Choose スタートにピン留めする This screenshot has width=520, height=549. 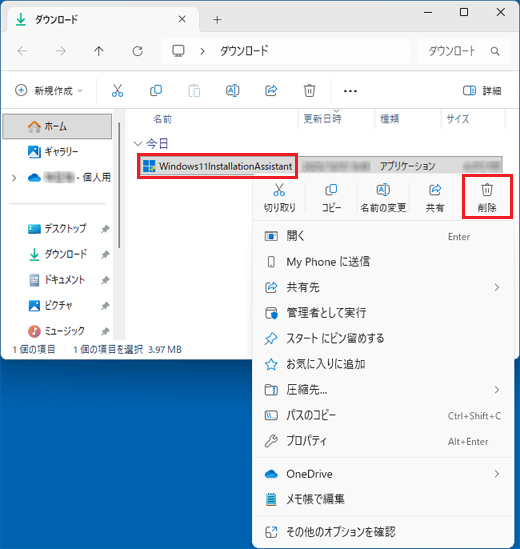click(383, 338)
